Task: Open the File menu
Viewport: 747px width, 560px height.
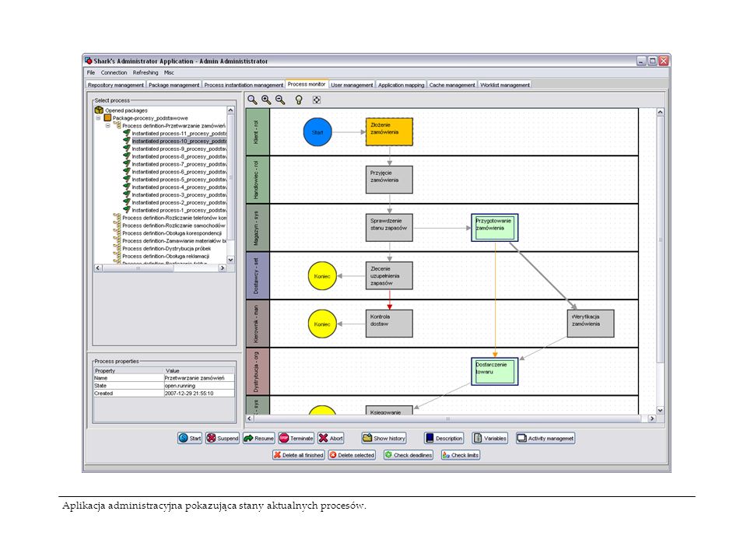Action: [x=91, y=72]
